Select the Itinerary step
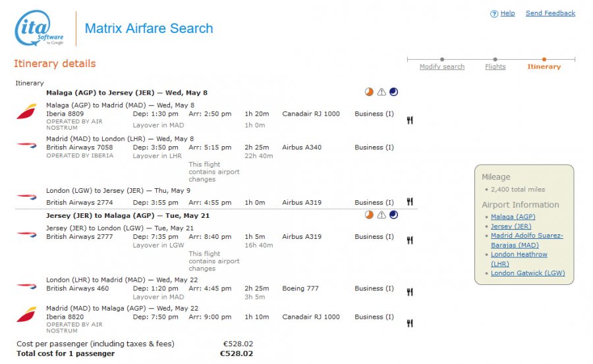 pyautogui.click(x=544, y=66)
